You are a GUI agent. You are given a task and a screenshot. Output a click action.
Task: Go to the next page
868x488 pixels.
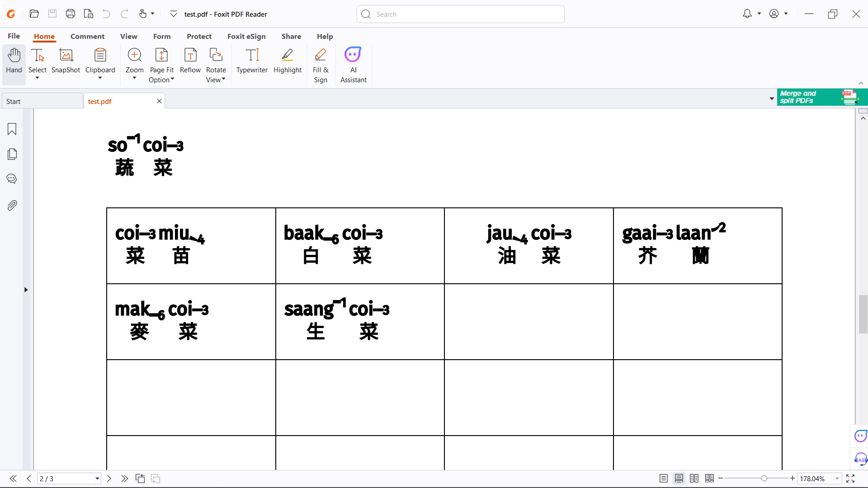click(x=109, y=479)
